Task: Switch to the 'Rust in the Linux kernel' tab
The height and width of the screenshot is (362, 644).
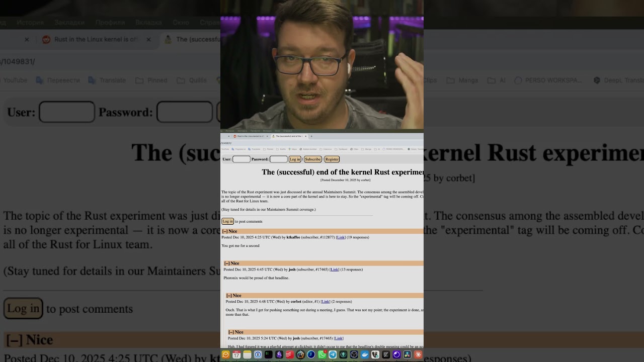Action: 250,136
